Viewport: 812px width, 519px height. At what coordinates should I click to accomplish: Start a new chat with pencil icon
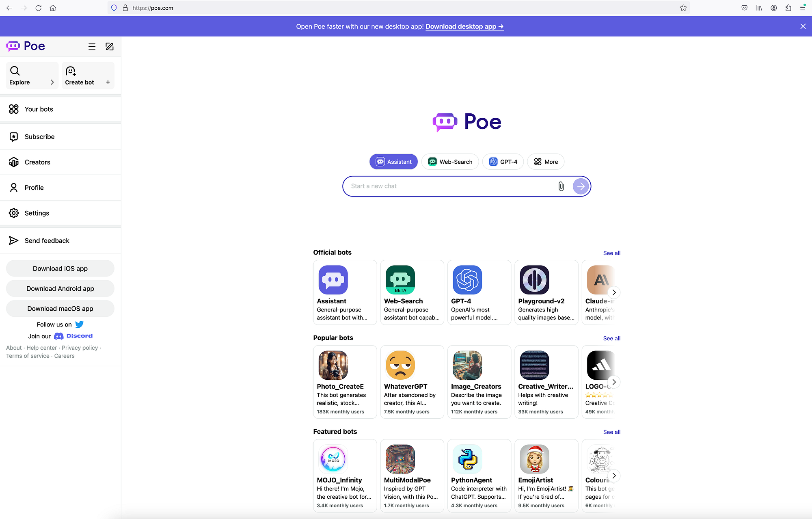[110, 47]
